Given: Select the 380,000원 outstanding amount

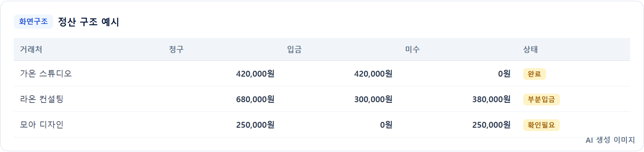Looking at the screenshot, I should pos(491,99).
